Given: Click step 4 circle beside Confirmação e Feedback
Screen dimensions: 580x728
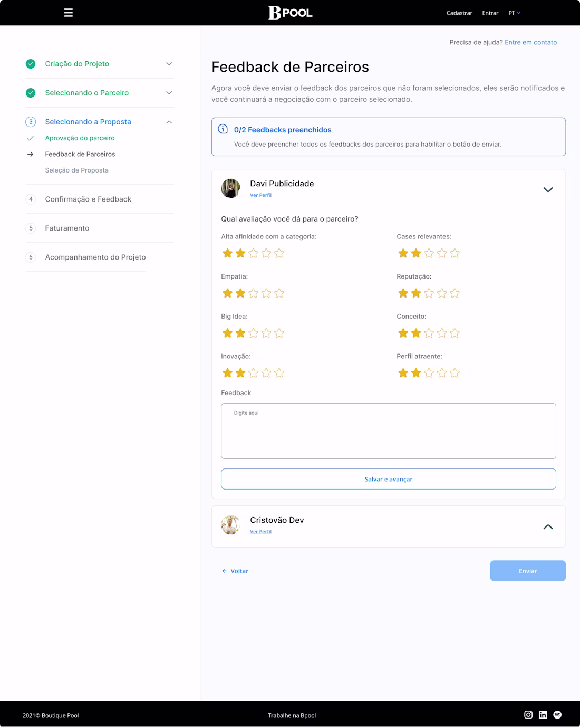Looking at the screenshot, I should [31, 199].
